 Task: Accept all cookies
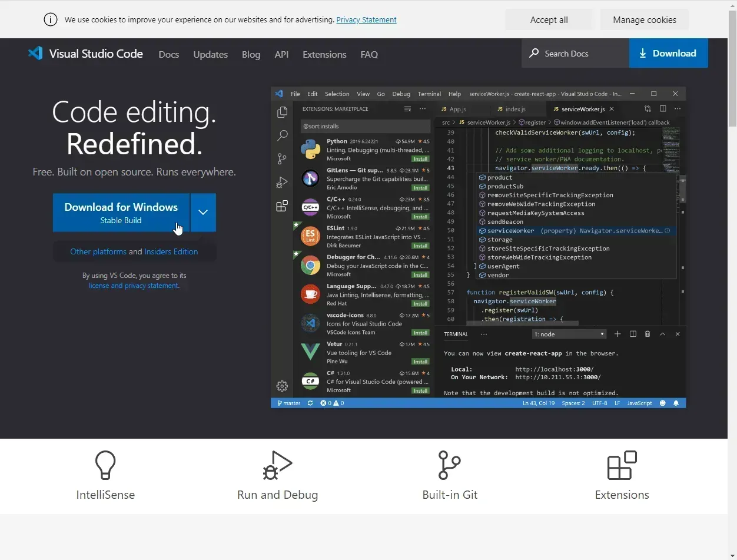549,19
